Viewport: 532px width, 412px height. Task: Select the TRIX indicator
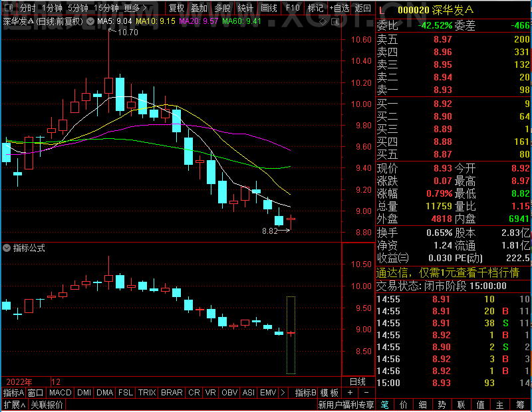(x=147, y=393)
